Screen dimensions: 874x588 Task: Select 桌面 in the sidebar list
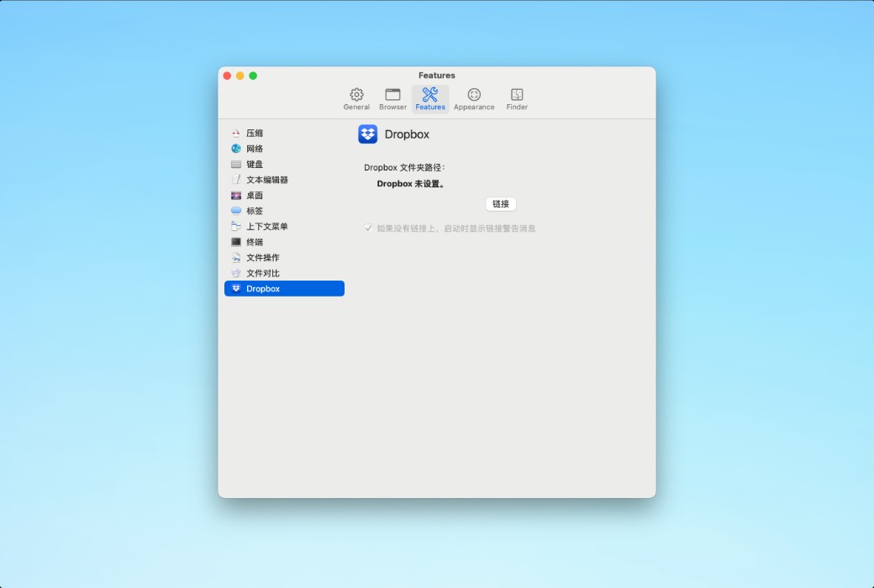coord(284,196)
